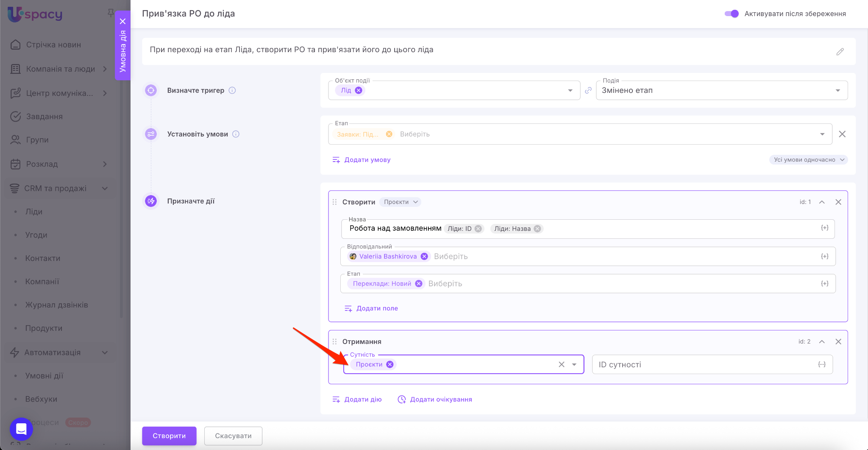Viewport: 868px width, 450px height.
Task: Click the pencil icon to edit the description
Action: click(x=840, y=52)
